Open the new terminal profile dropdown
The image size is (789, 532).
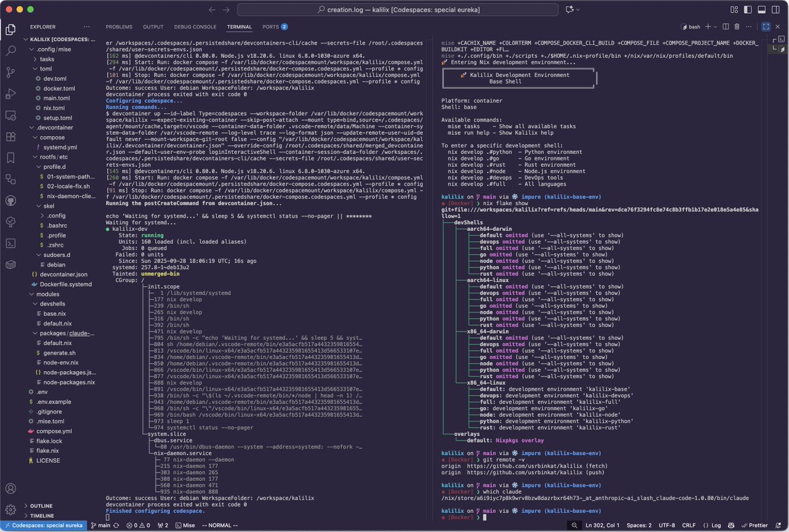pos(715,27)
